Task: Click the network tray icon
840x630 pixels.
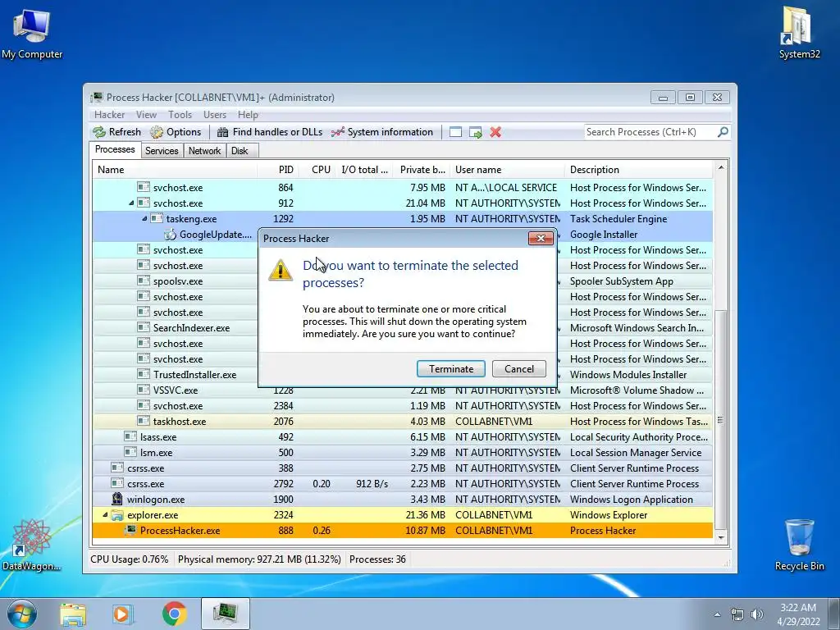Action: click(x=737, y=614)
